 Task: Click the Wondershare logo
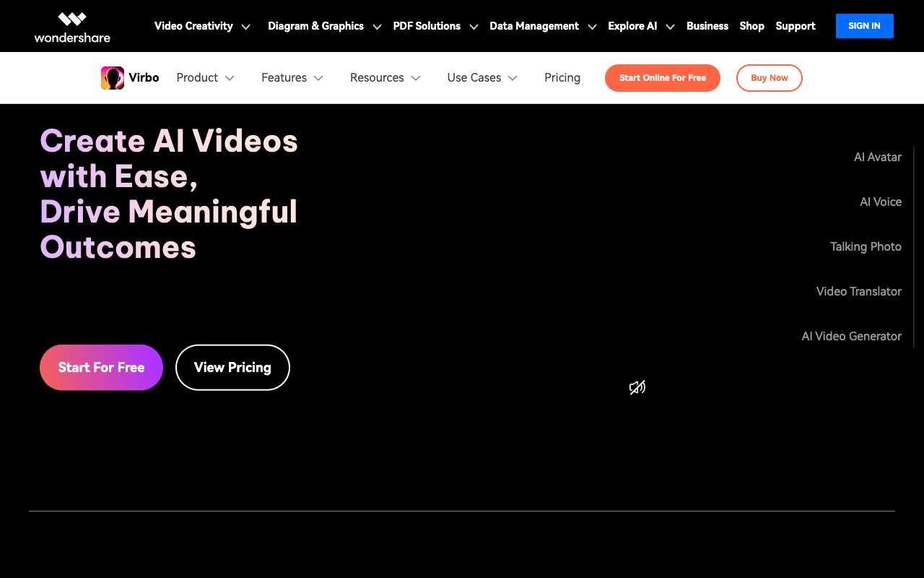72,27
